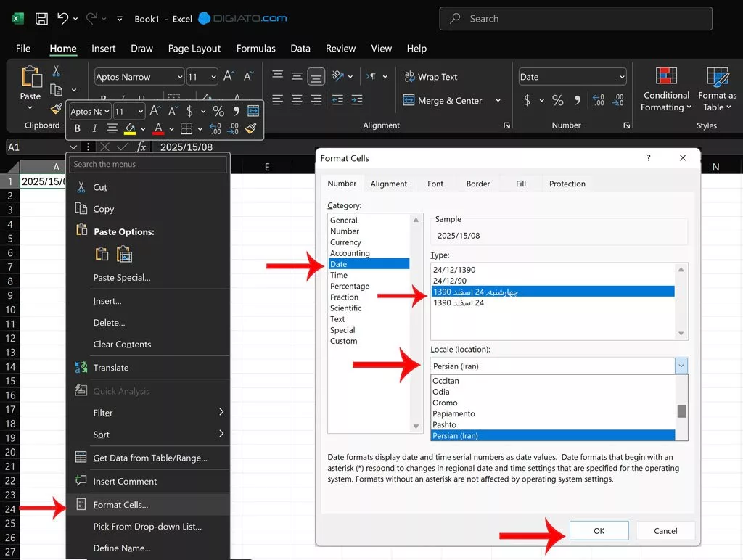This screenshot has width=743, height=560.
Task: Click the Paste picture option under Paste Options
Action: coord(124,255)
